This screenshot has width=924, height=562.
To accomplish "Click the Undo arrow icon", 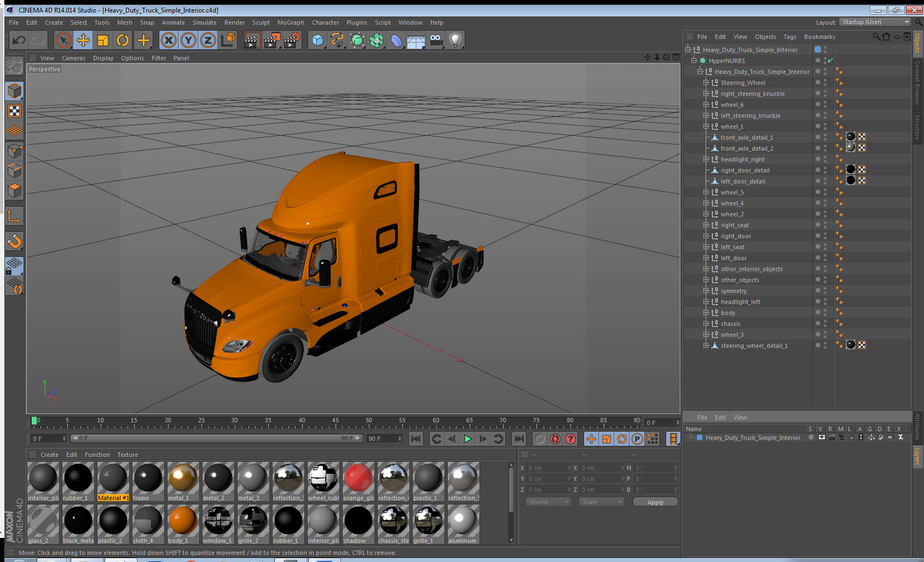I will [x=19, y=40].
